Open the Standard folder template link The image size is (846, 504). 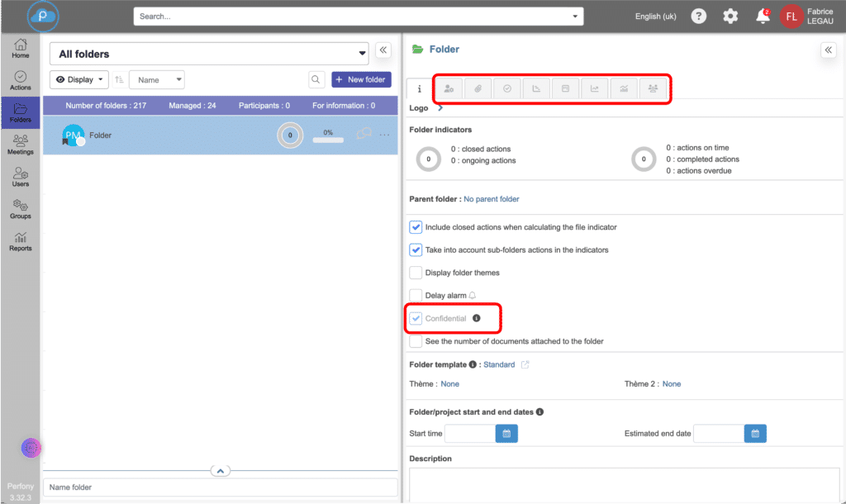(498, 364)
